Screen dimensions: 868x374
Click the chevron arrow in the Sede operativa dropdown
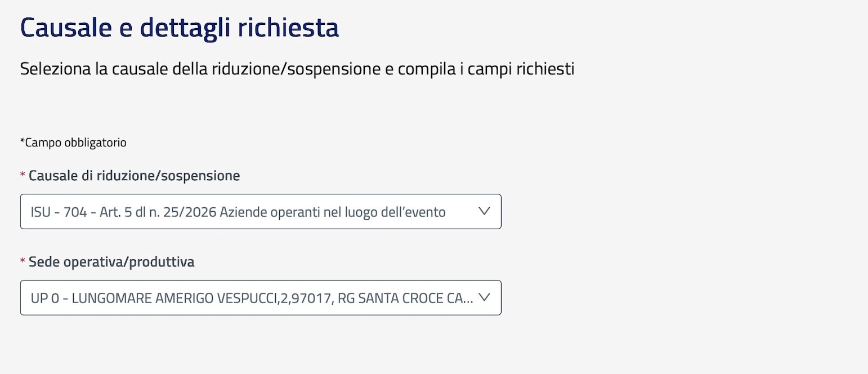pos(484,297)
